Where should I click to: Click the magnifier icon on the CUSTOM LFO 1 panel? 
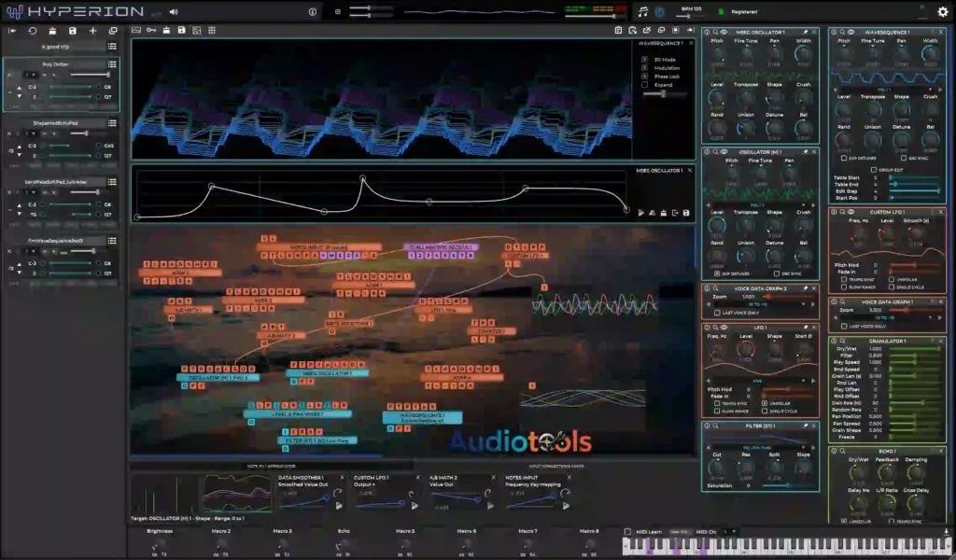pyautogui.click(x=842, y=212)
